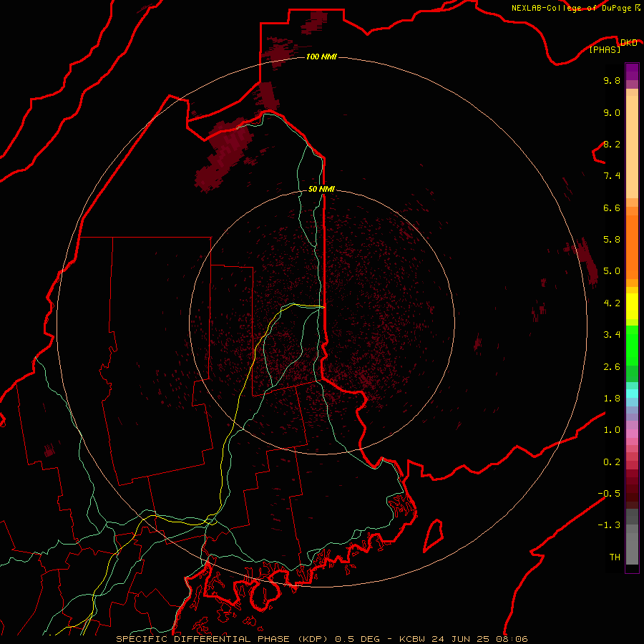This screenshot has width=644, height=644.
Task: Pick the gray band beside TH
Action: point(632,548)
